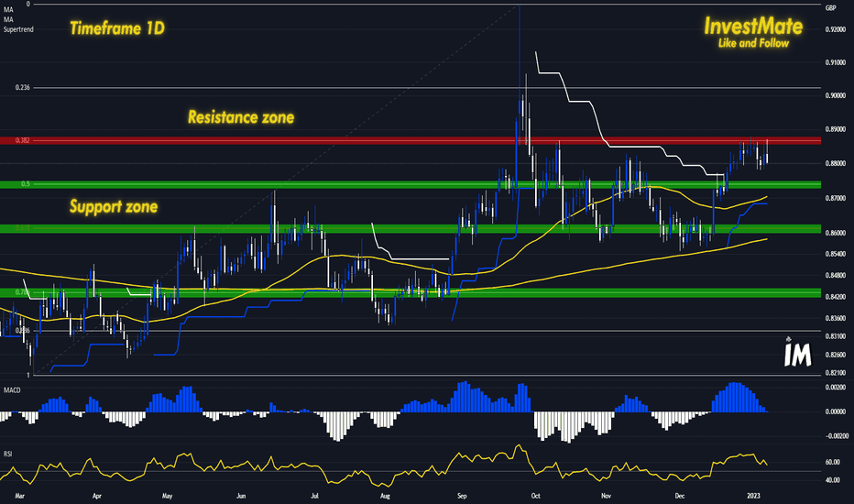Image resolution: width=854 pixels, height=504 pixels.
Task: Click the 0.84800 price axis label
Action: [x=836, y=276]
